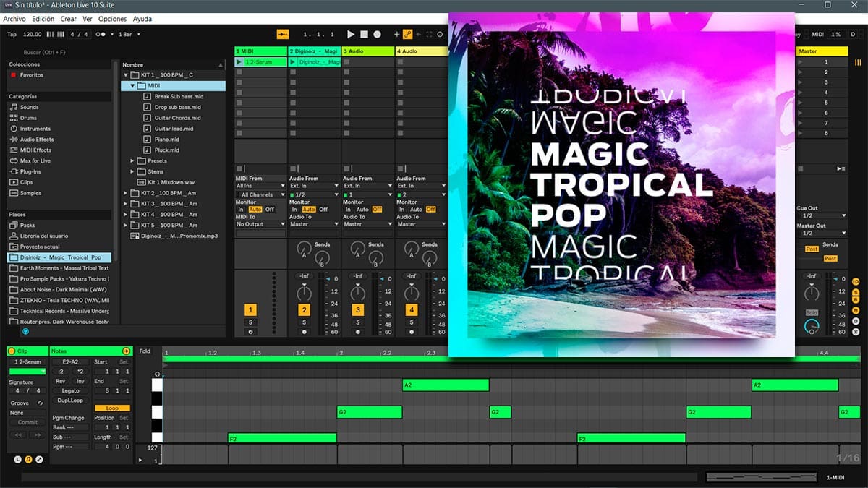Open the Opciones menu
868x488 pixels.
click(x=113, y=19)
